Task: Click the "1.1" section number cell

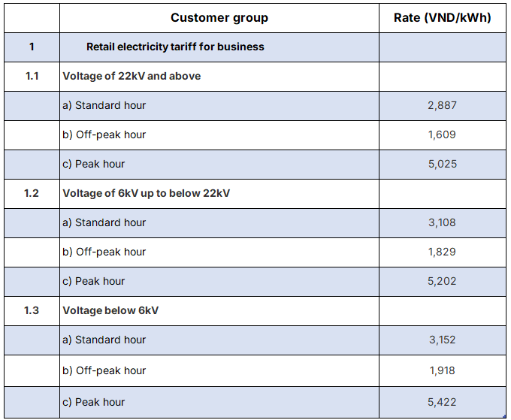Action: click(x=32, y=76)
